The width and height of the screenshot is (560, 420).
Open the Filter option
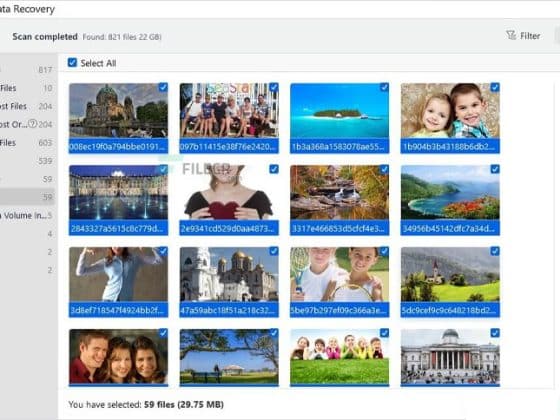click(523, 36)
